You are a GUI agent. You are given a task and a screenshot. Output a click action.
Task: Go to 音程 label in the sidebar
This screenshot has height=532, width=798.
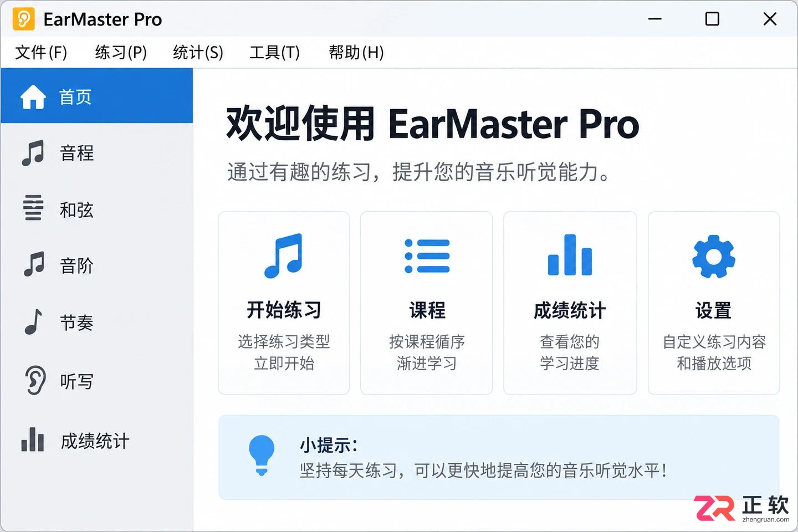(76, 154)
